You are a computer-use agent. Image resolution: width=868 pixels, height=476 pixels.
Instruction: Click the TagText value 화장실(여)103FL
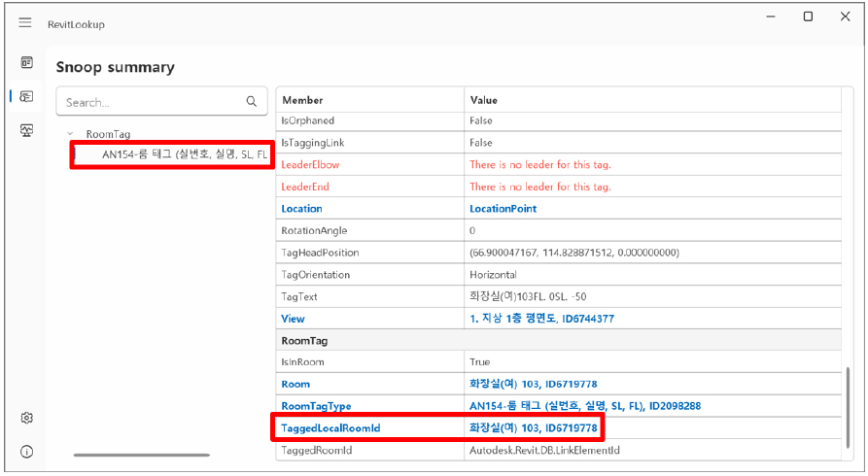click(528, 296)
